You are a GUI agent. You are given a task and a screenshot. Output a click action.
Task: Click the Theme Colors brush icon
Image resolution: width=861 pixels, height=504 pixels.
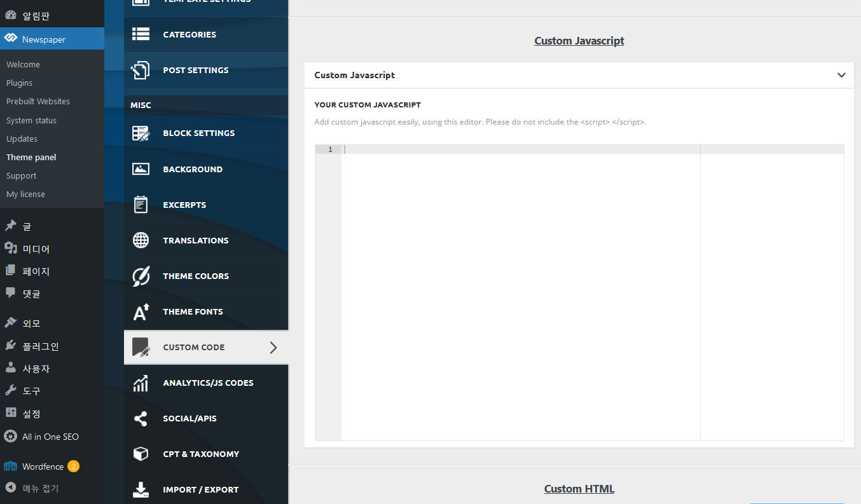(x=141, y=276)
